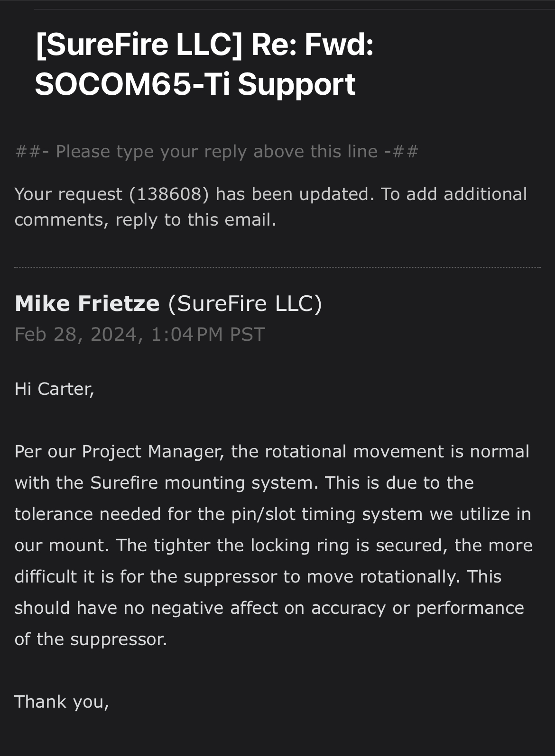Screen dimensions: 555x756
Task: Tap the email subject heading SOCOM65-Ti Support
Action: (195, 85)
